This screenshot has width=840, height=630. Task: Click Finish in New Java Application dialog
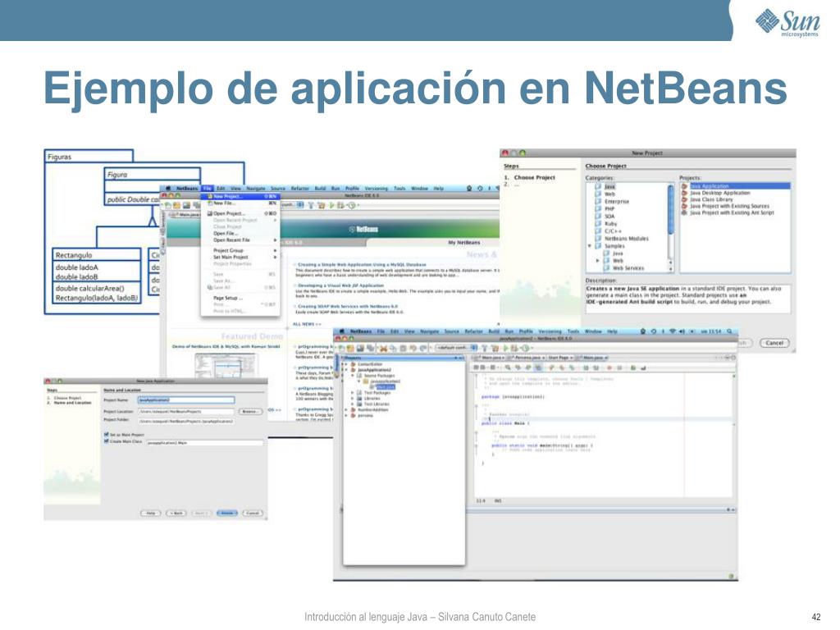click(227, 514)
